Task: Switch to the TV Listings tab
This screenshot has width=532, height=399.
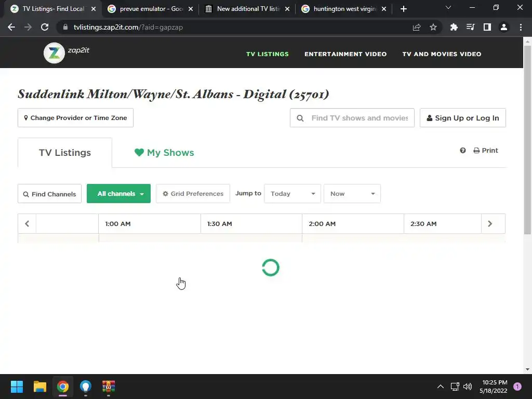Action: coord(65,153)
